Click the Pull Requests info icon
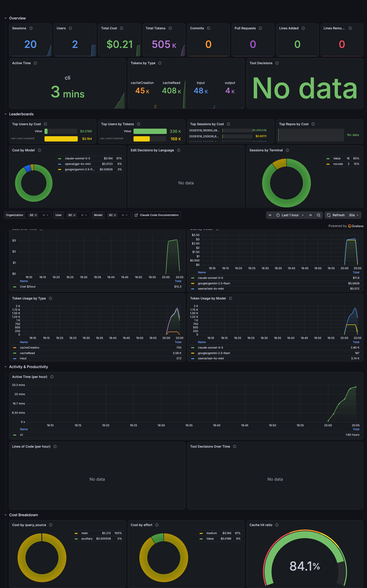Screen dimensions: 367x588 pos(260,28)
